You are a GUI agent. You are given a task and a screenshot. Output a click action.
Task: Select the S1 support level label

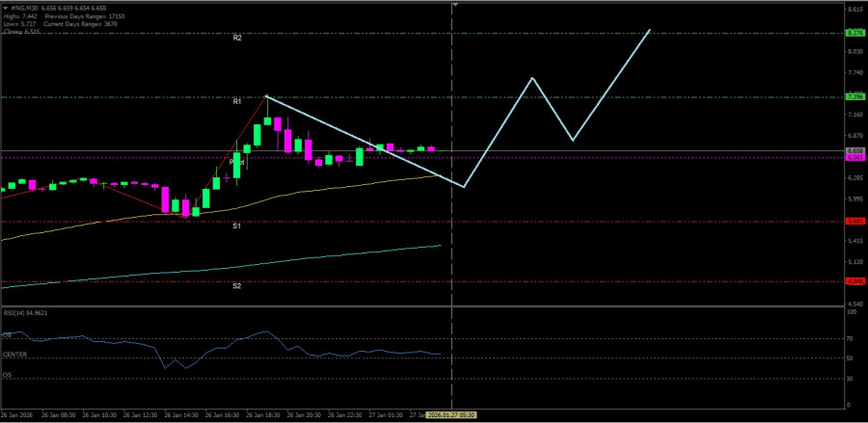236,225
